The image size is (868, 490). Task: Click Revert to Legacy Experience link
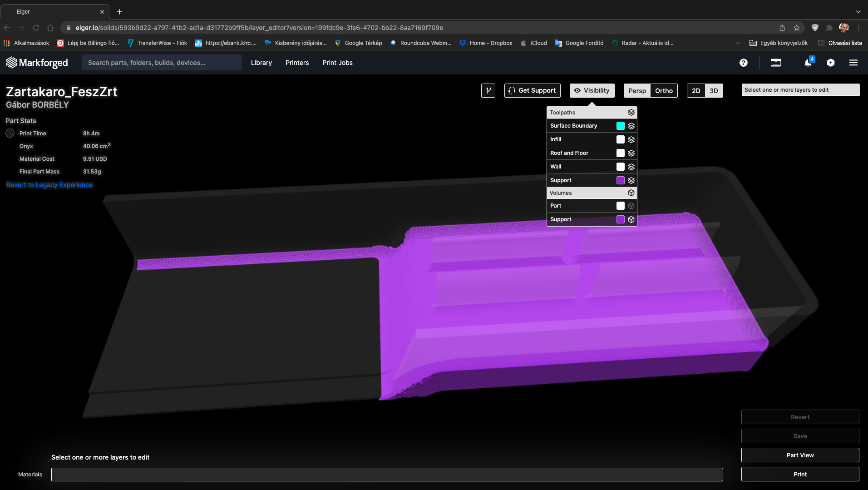(x=49, y=185)
